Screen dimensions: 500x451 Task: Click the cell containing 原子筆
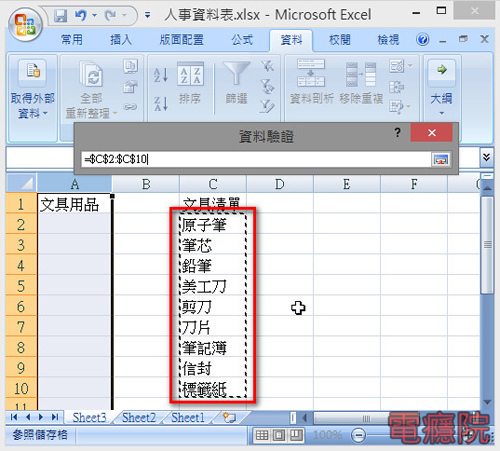tap(213, 225)
